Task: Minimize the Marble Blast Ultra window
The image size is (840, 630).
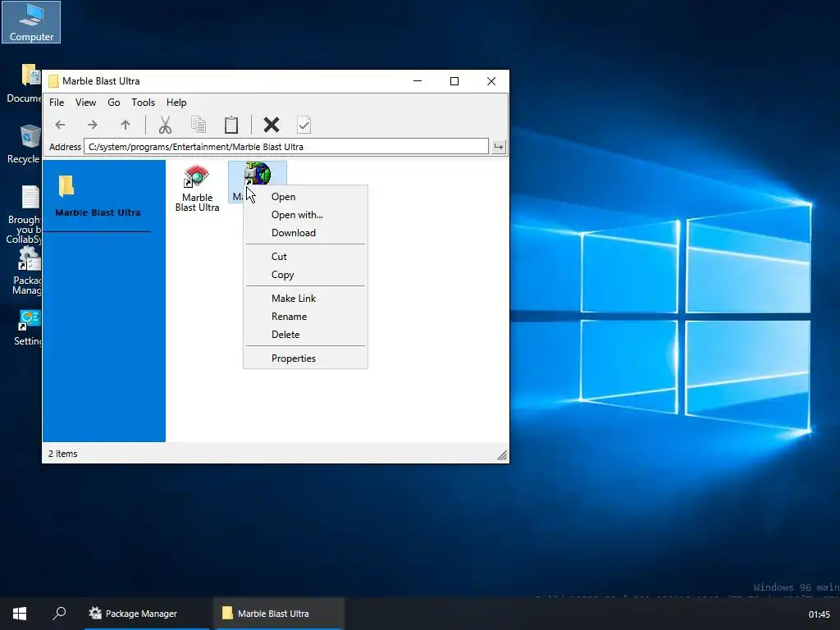Action: click(x=418, y=81)
